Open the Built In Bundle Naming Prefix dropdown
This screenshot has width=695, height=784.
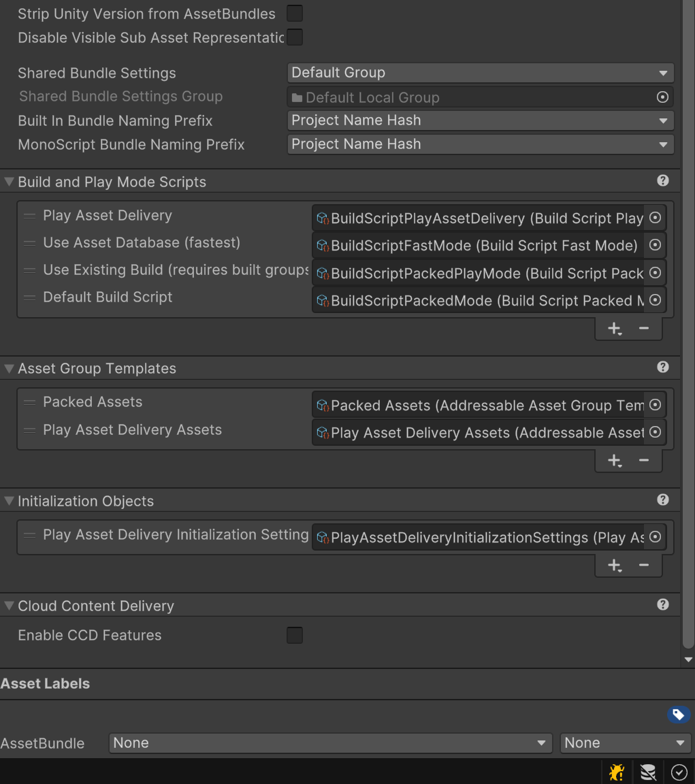point(480,120)
